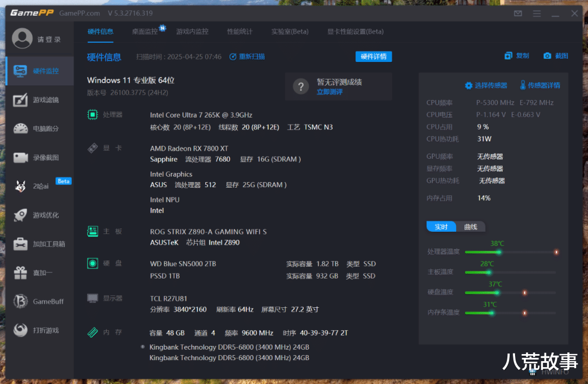
Task: Click the 内存条温度 temperature bar
Action: (x=511, y=313)
